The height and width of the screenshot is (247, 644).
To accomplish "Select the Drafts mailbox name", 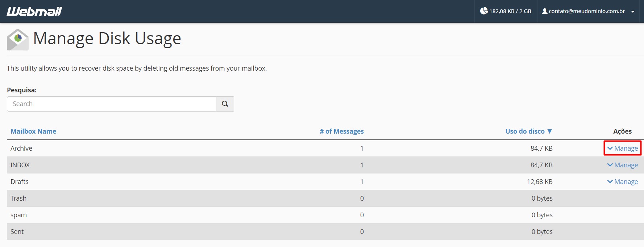I will coord(19,181).
